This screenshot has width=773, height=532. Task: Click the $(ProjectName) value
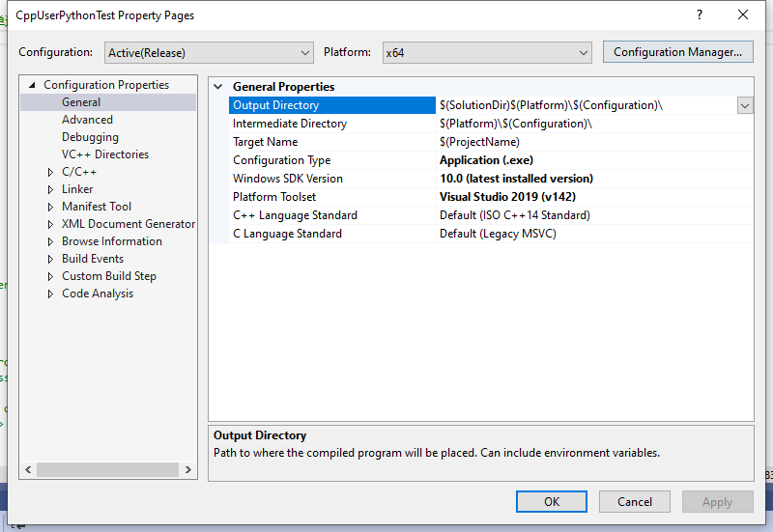[479, 142]
